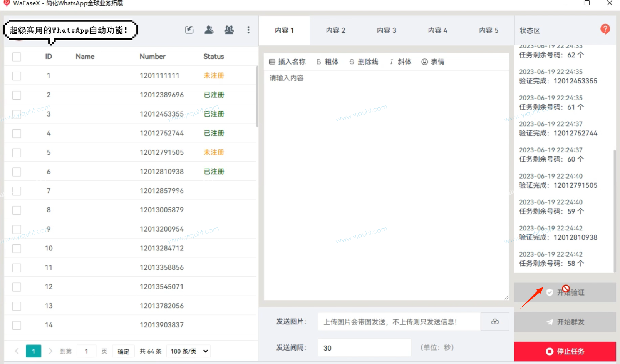Select page 1 in the pagination
620x364 pixels.
[x=34, y=351]
